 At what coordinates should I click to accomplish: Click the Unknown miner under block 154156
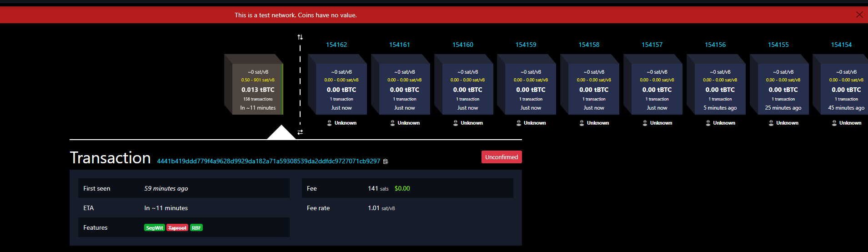tap(721, 123)
